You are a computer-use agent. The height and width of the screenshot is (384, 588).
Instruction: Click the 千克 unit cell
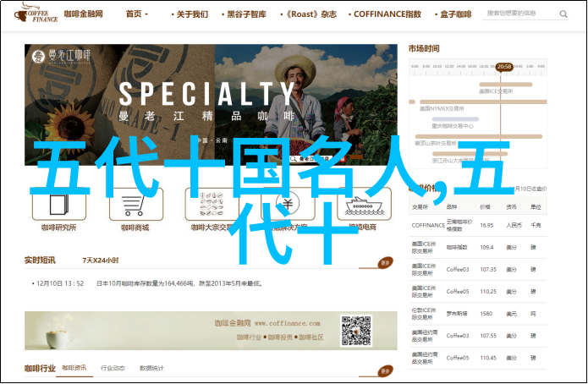[x=536, y=225]
